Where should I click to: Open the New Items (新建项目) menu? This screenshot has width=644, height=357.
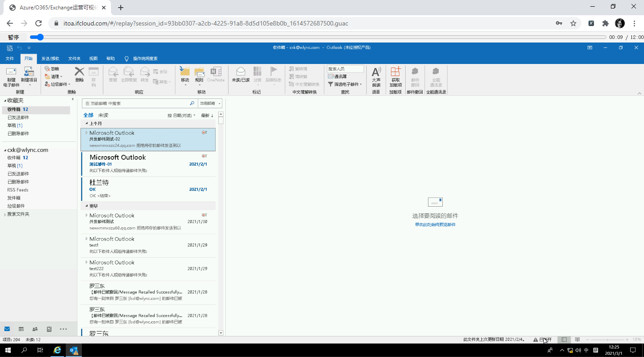29,76
